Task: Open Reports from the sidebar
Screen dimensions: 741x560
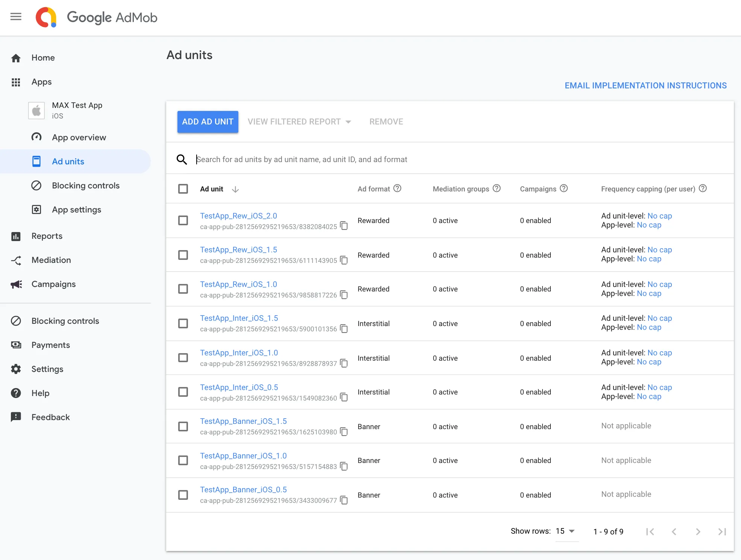Action: [x=47, y=236]
